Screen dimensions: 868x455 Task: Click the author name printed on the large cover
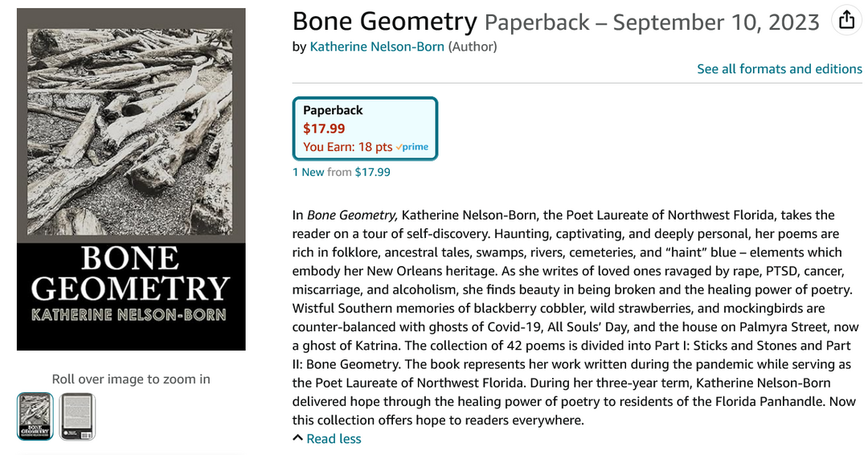click(131, 314)
